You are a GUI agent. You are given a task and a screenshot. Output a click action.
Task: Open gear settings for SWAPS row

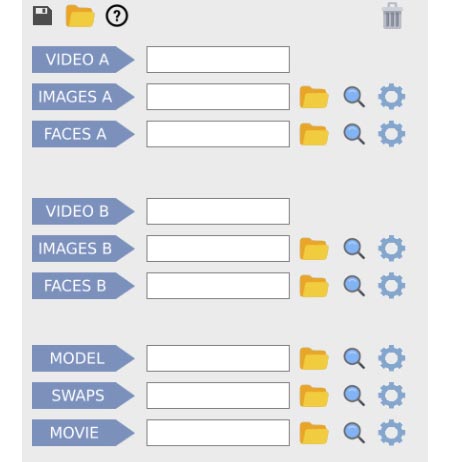click(x=392, y=396)
